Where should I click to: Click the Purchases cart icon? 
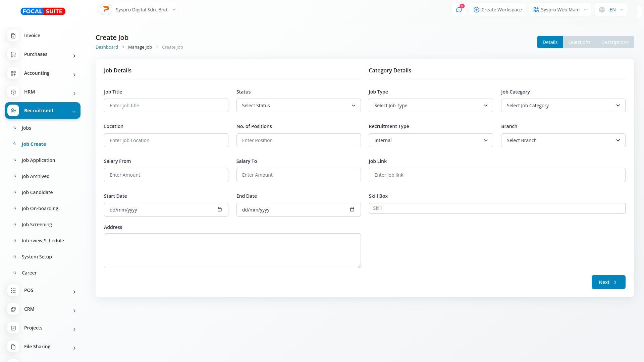coord(13,54)
